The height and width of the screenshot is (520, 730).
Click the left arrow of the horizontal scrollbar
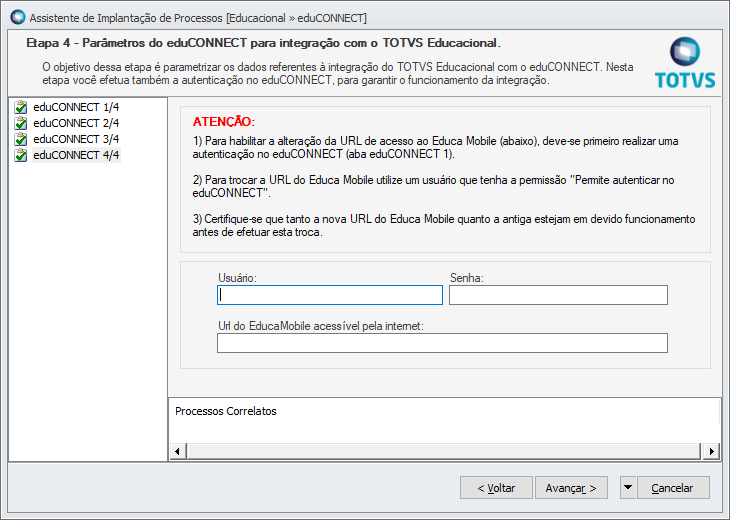point(177,451)
